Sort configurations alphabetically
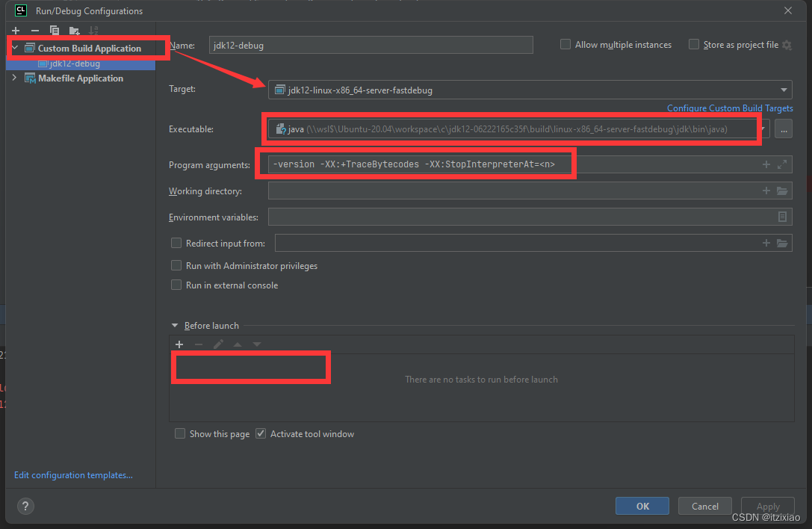Viewport: 812px width, 529px height. coord(93,31)
